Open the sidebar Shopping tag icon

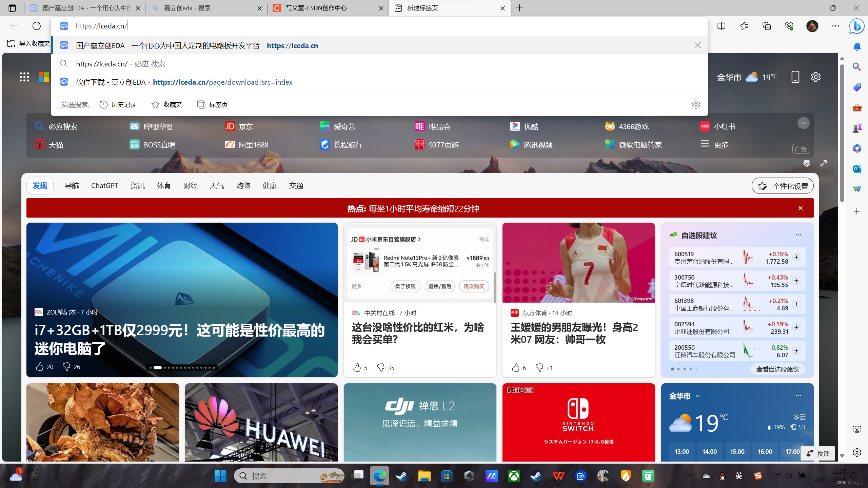[857, 87]
